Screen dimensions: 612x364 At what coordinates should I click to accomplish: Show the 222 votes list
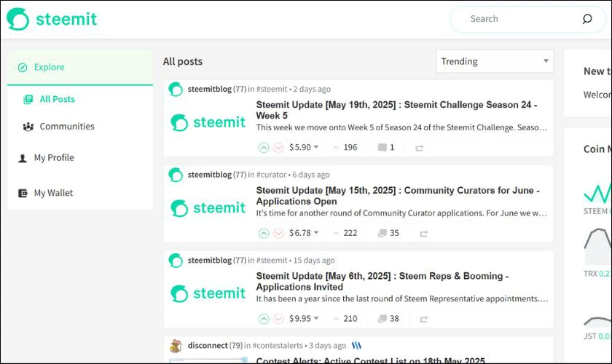pos(345,232)
